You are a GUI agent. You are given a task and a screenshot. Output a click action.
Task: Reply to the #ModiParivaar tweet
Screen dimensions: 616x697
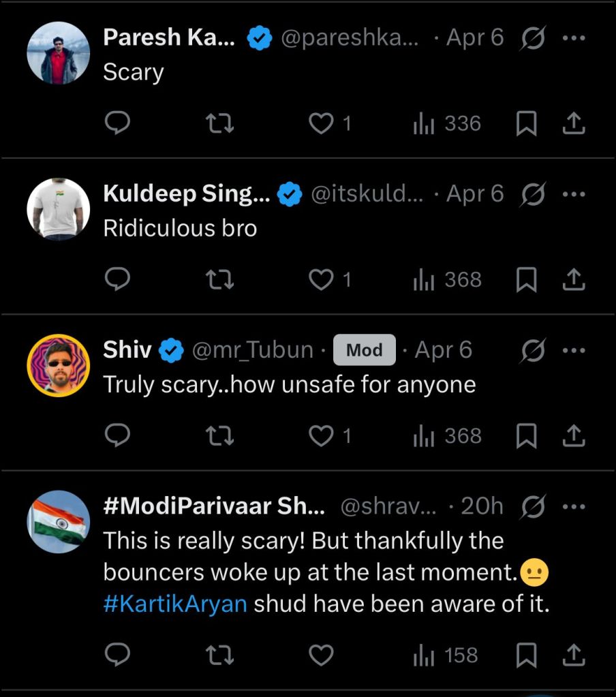click(x=118, y=655)
